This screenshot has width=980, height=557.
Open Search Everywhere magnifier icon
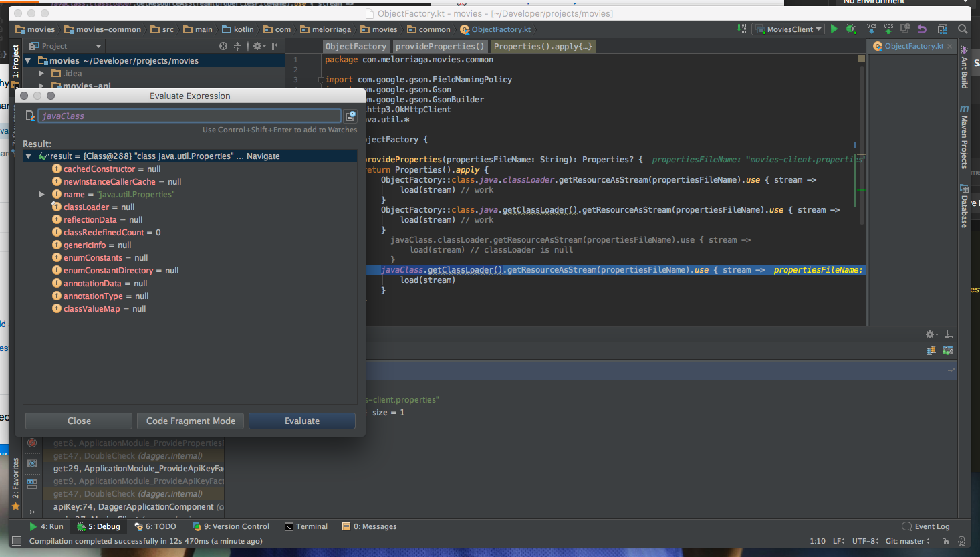coord(963,29)
